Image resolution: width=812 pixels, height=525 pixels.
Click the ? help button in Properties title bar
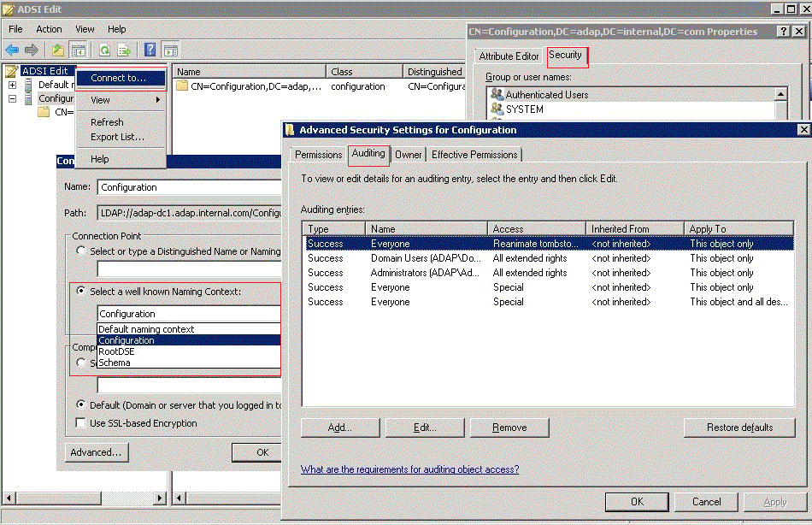pyautogui.click(x=784, y=31)
